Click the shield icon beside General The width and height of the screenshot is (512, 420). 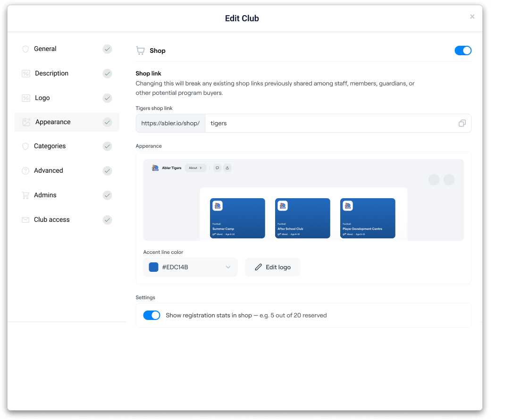point(25,49)
